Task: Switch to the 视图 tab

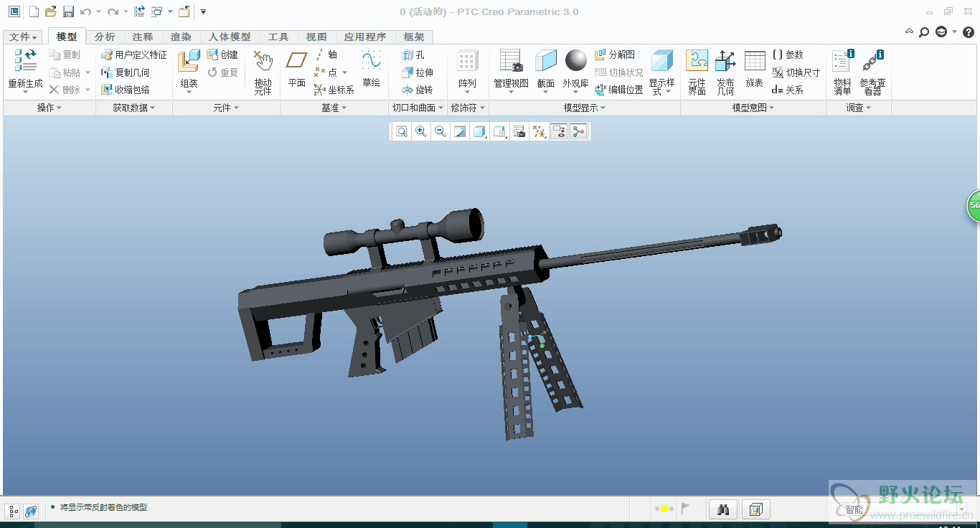Action: (x=316, y=37)
